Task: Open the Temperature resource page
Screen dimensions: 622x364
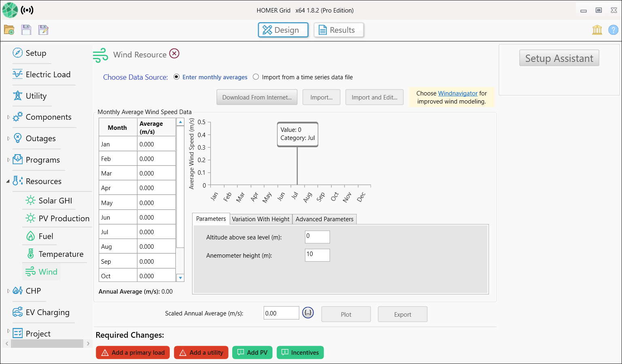Action: [x=61, y=254]
